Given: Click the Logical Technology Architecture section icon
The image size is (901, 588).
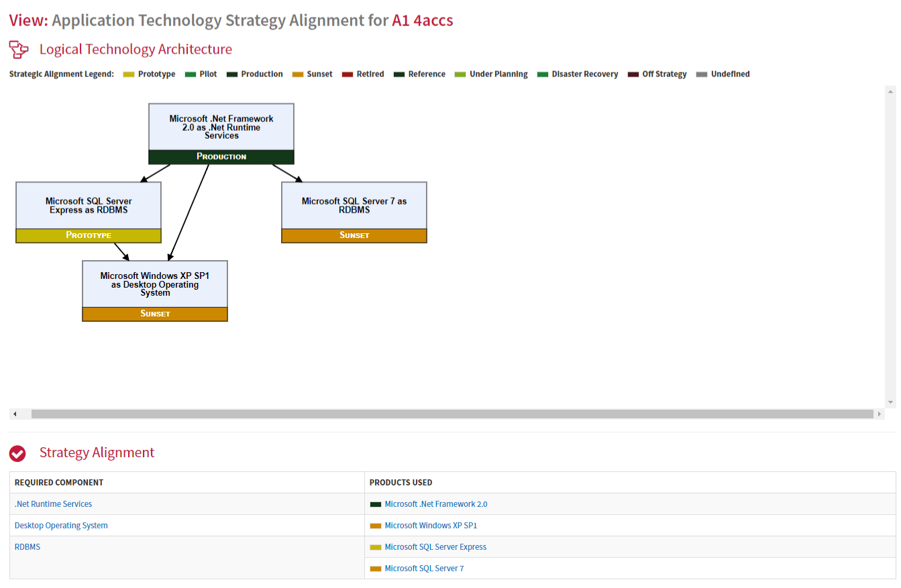Looking at the screenshot, I should (x=19, y=50).
